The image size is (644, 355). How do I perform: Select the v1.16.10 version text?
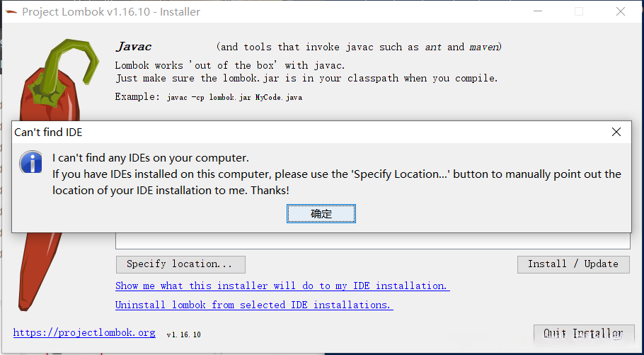click(183, 334)
